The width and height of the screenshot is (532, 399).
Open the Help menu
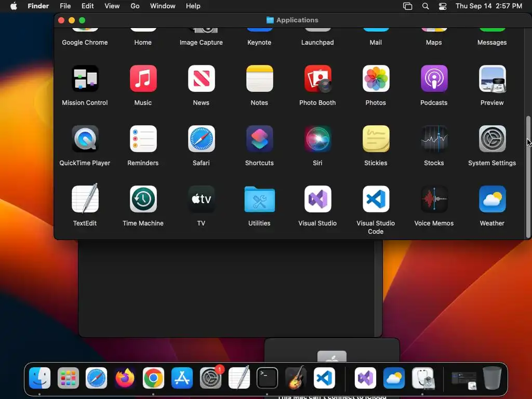click(193, 6)
